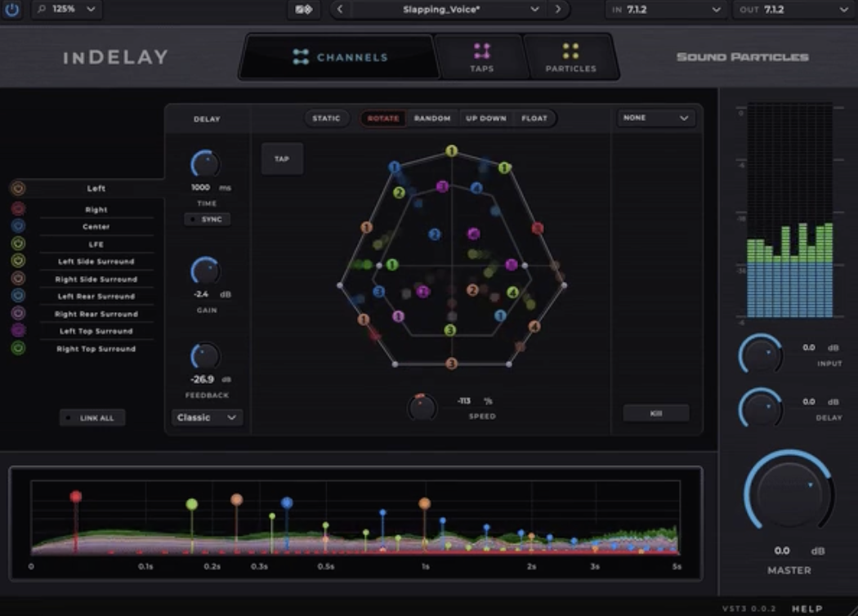Click the 1000 ms time value
The image size is (858, 616).
tap(200, 187)
